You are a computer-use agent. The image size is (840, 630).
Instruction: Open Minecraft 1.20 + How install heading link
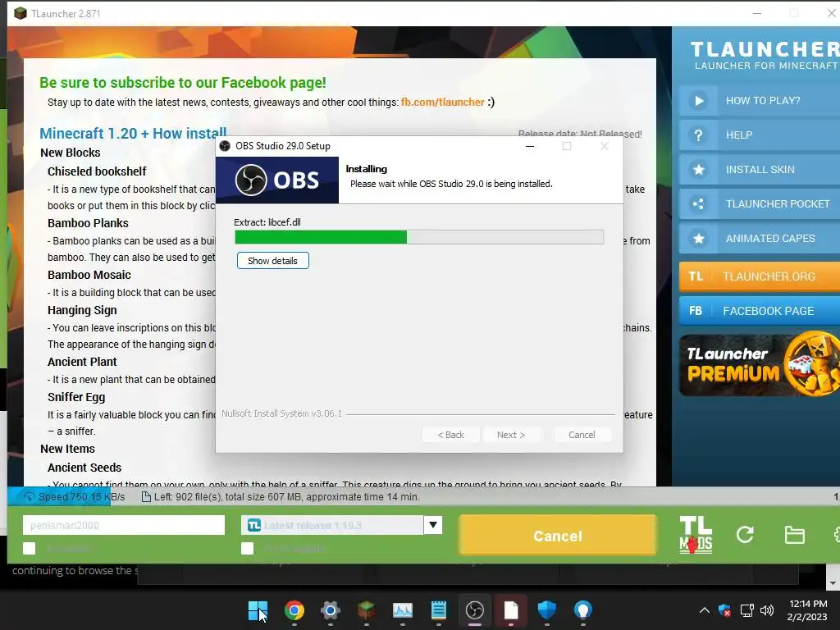(133, 134)
